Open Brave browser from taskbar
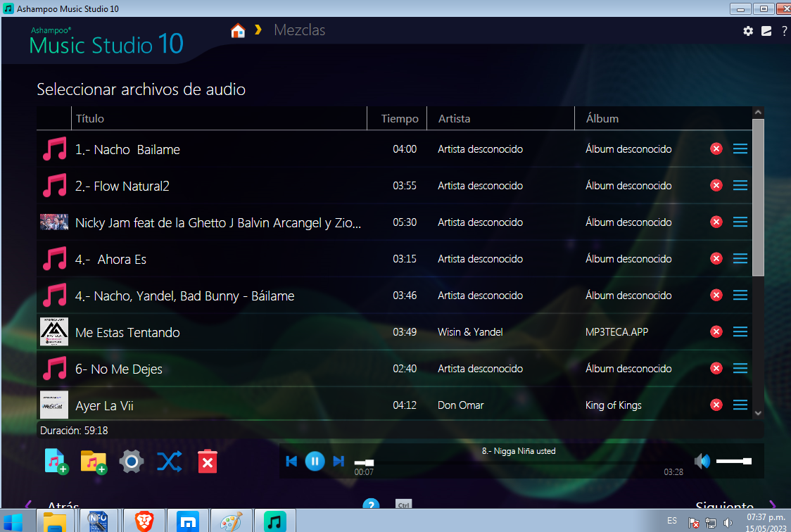This screenshot has height=532, width=791. click(144, 521)
